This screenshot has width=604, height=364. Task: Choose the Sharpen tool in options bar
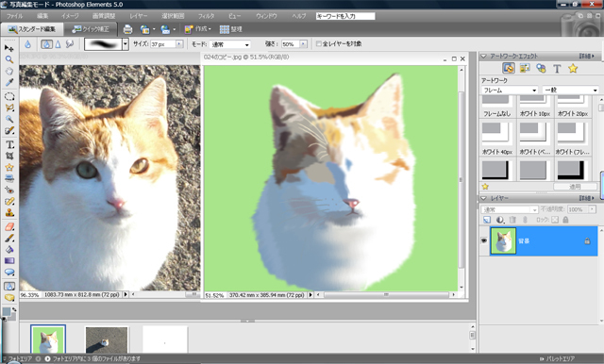click(58, 44)
